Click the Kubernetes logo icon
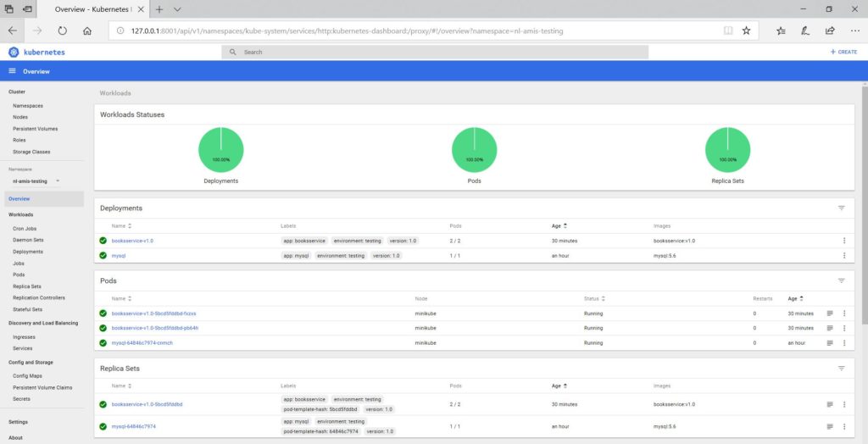 pyautogui.click(x=14, y=52)
